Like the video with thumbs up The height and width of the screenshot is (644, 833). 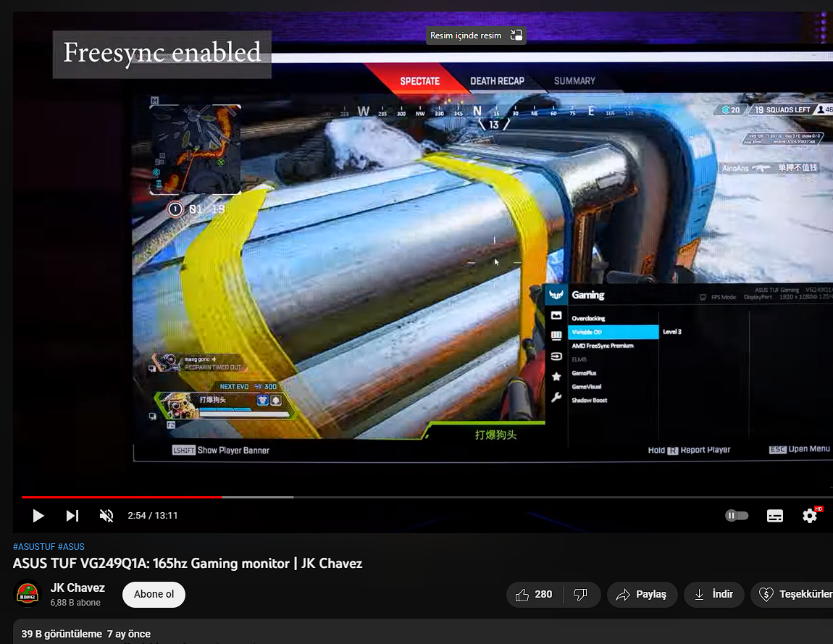coord(534,594)
